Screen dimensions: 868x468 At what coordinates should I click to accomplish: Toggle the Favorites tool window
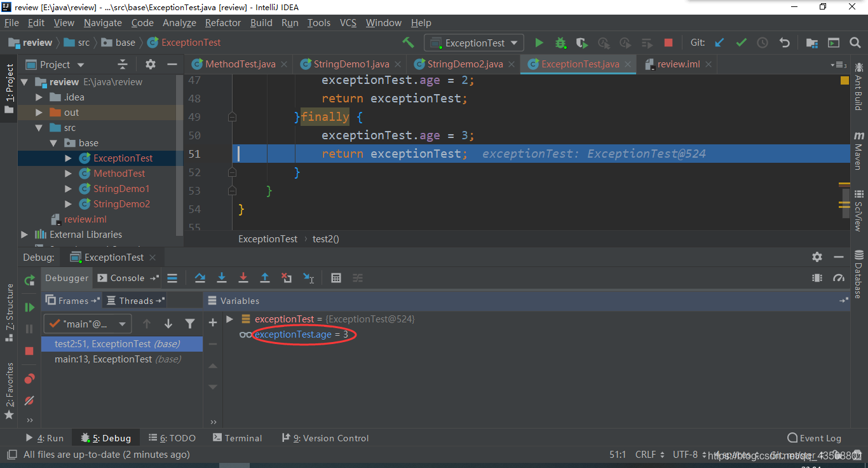pos(9,391)
